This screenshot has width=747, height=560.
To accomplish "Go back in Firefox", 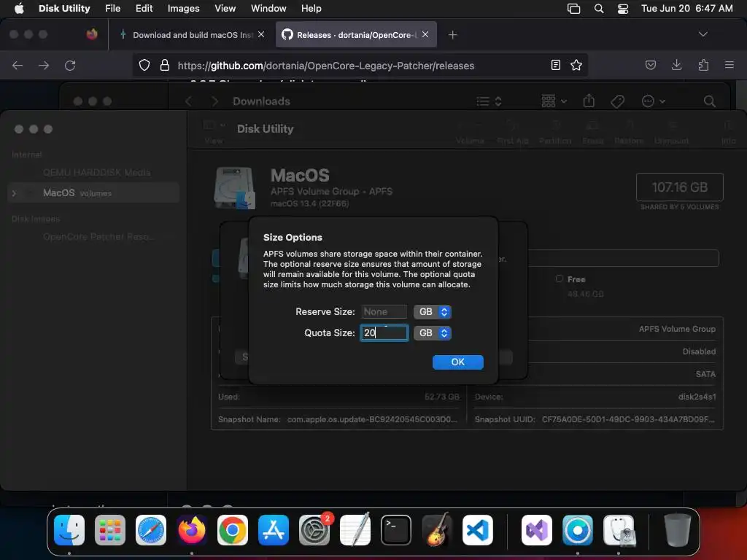I will click(18, 65).
